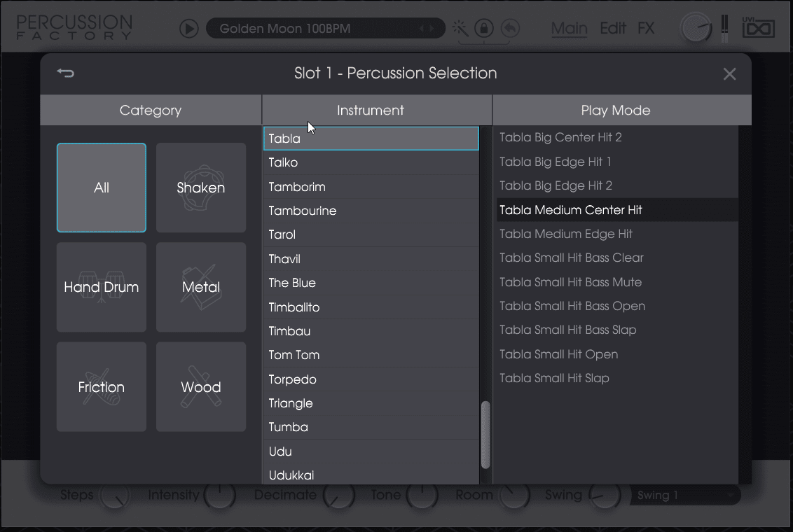Switch to the Edit tab

coord(613,29)
